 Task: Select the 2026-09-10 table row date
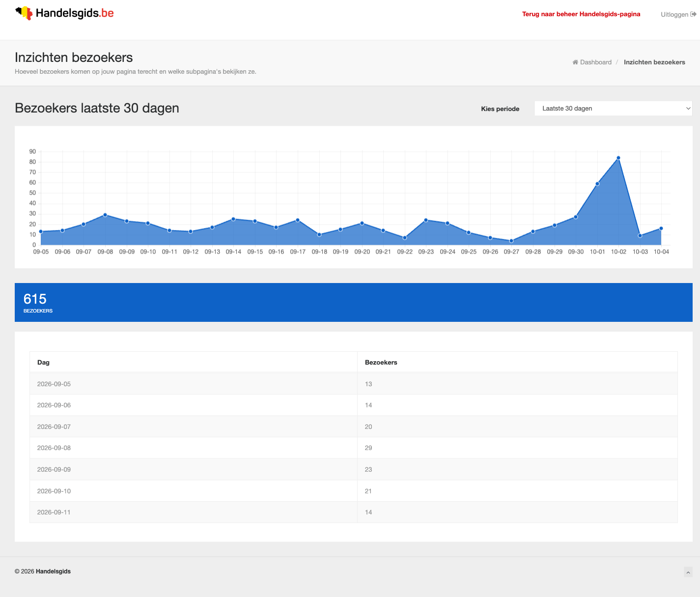tap(54, 491)
